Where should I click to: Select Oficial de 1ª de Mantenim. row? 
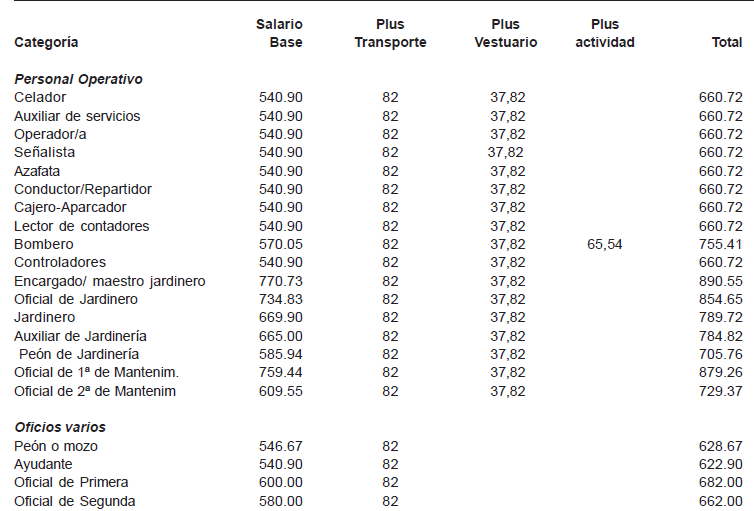point(378,373)
